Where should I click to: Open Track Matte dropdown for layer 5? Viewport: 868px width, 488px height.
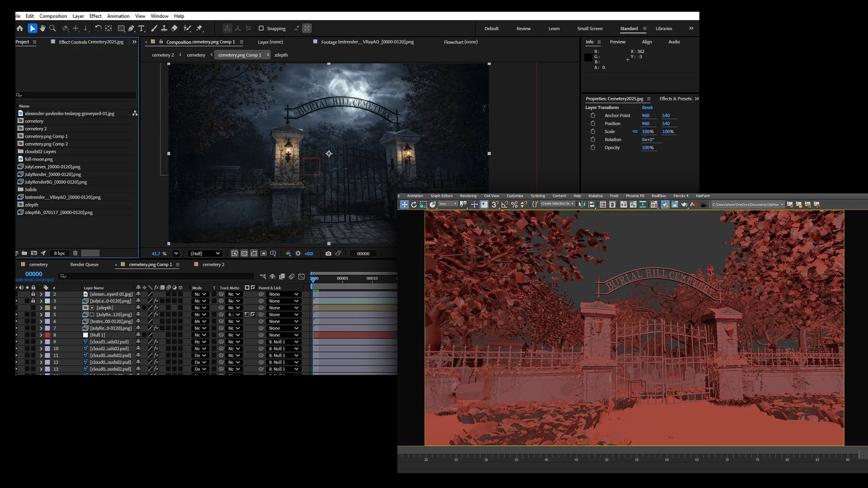tap(234, 314)
